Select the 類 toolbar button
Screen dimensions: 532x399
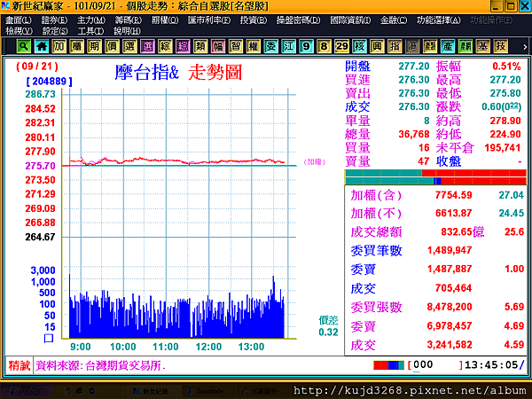200,46
